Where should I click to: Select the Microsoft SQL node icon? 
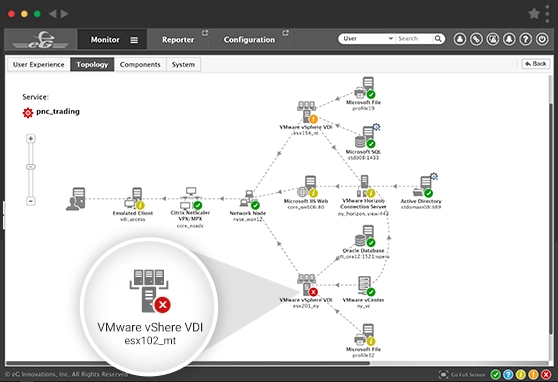(x=364, y=137)
